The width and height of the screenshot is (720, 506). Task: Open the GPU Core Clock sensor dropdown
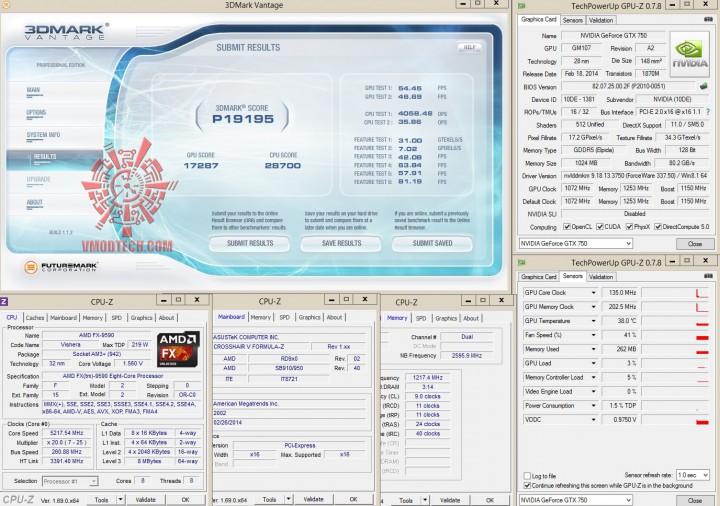[x=593, y=292]
